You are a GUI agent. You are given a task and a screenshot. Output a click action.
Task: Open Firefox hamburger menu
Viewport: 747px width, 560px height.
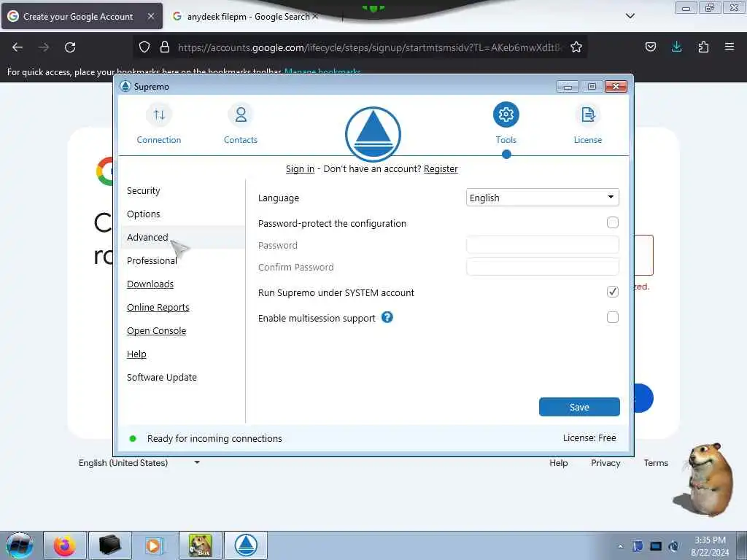(729, 47)
